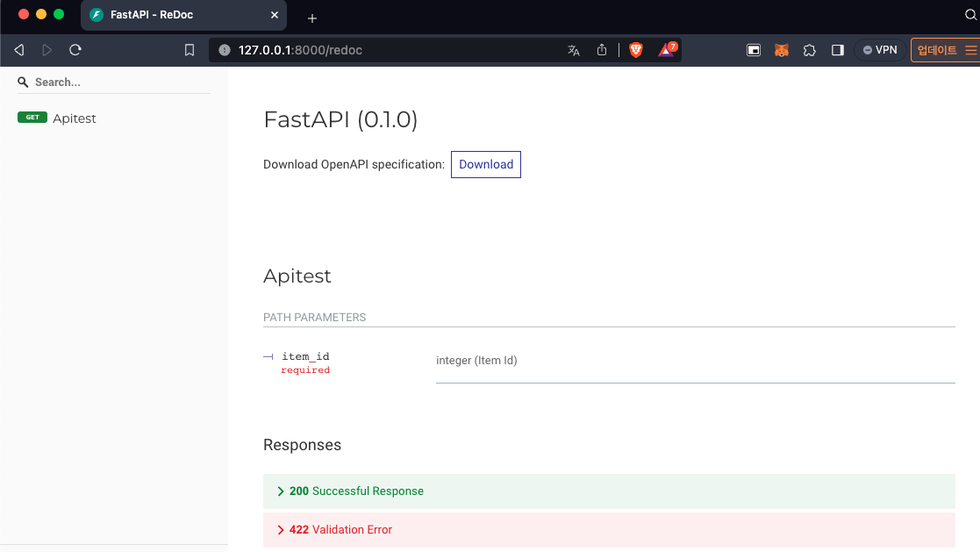
Task: Click the share icon in the address bar
Action: tap(602, 50)
